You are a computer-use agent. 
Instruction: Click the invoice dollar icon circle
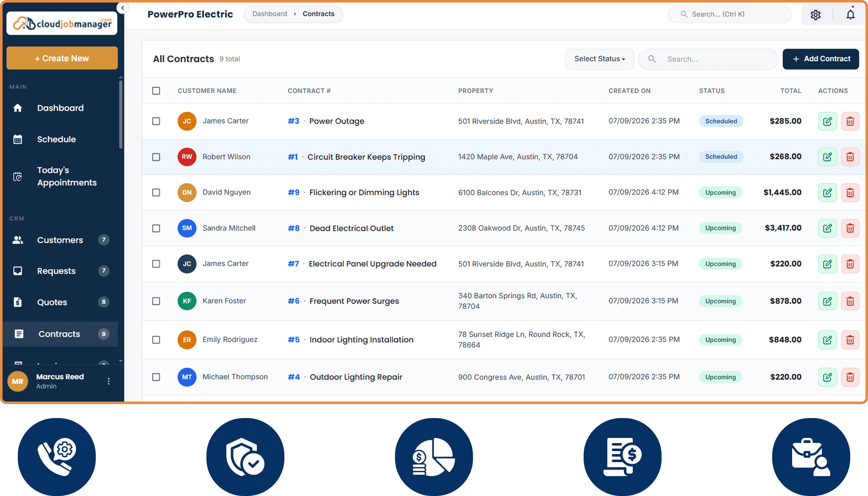pyautogui.click(x=623, y=457)
